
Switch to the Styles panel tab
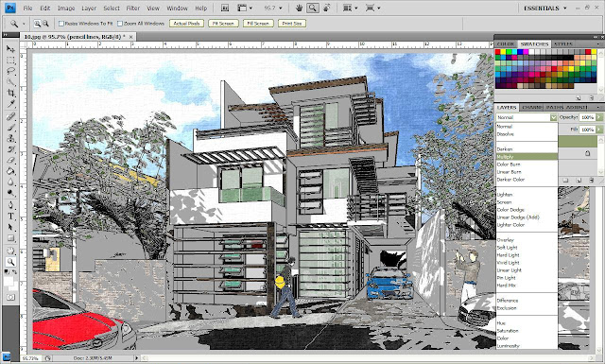point(563,44)
